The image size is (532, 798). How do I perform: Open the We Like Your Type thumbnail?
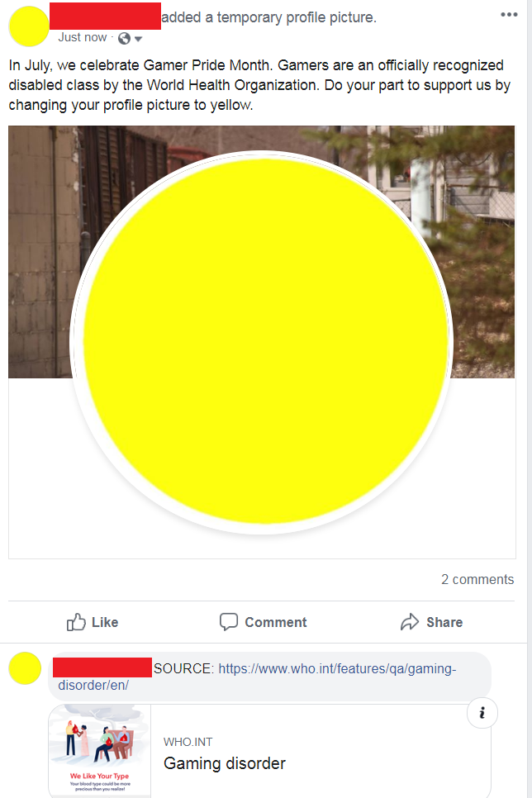tap(100, 751)
